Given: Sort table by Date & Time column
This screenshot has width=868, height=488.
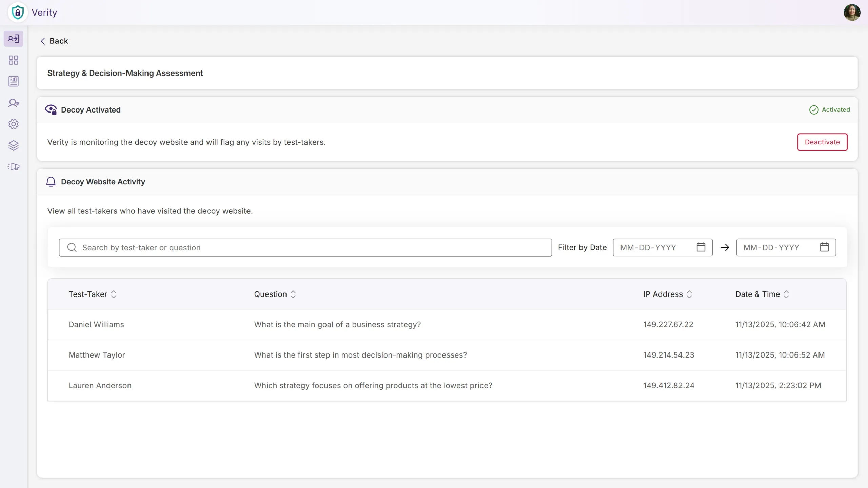Looking at the screenshot, I should tap(786, 294).
